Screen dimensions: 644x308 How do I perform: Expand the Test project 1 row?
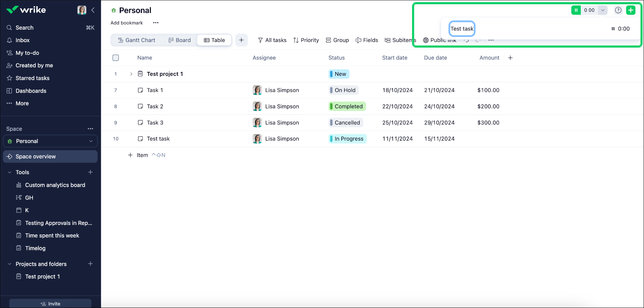tap(131, 74)
